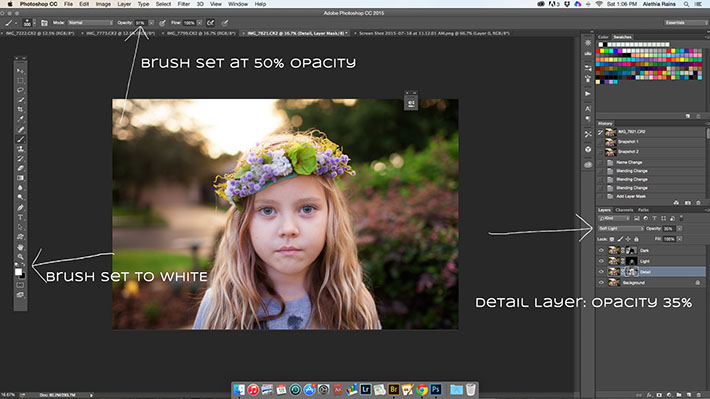
Task: Hide the Detail layer
Action: point(601,272)
